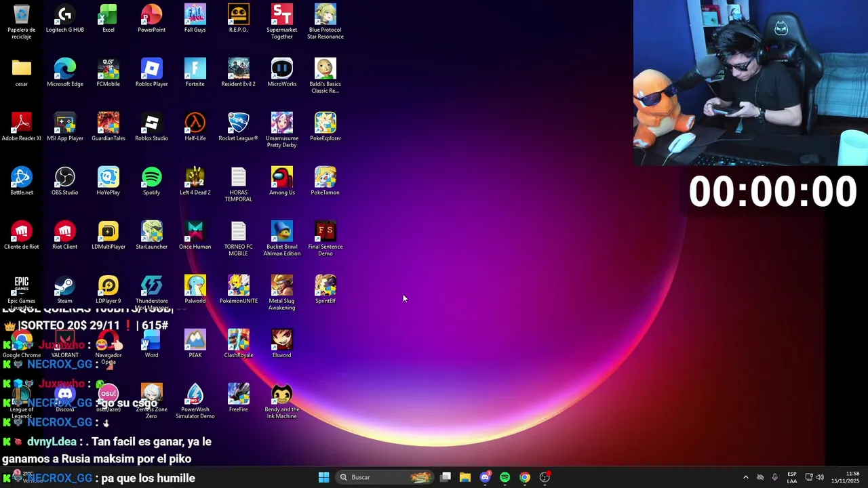Click the Half-Life desktop icon
Viewport: 868px width, 488px height.
pyautogui.click(x=195, y=127)
